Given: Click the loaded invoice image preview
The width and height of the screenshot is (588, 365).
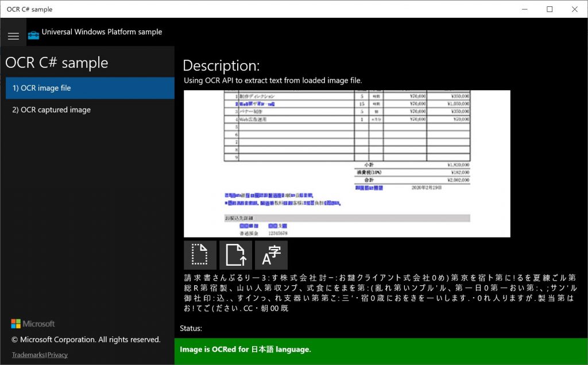Looking at the screenshot, I should click(347, 164).
